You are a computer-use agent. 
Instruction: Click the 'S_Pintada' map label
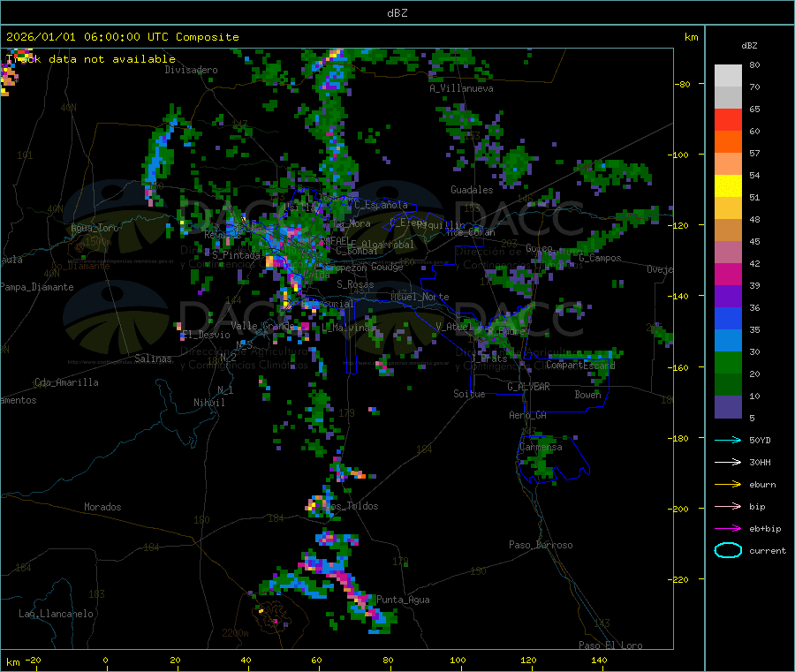click(236, 255)
